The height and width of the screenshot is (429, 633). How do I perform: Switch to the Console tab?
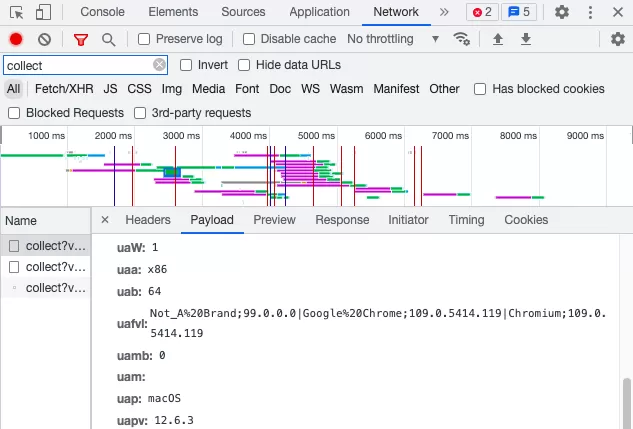pyautogui.click(x=102, y=12)
